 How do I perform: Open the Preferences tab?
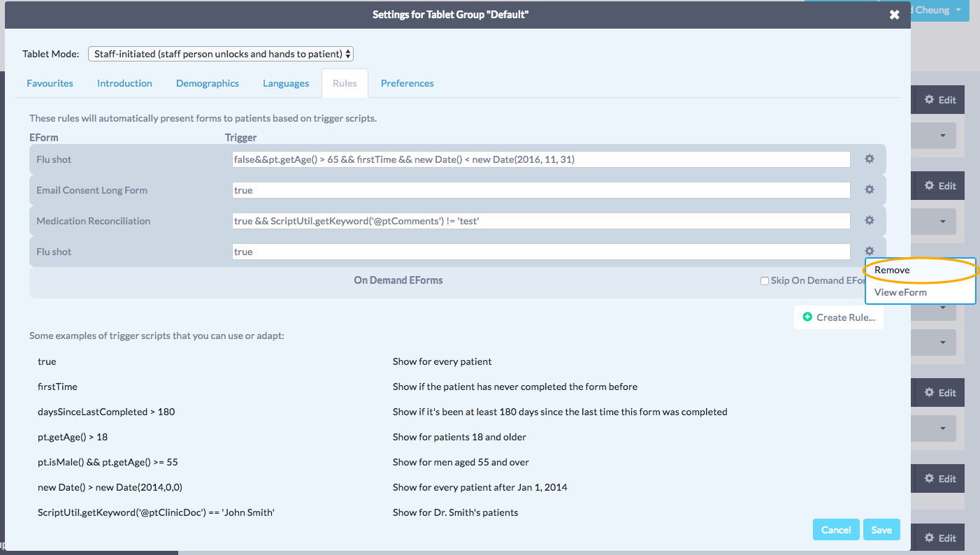point(407,83)
